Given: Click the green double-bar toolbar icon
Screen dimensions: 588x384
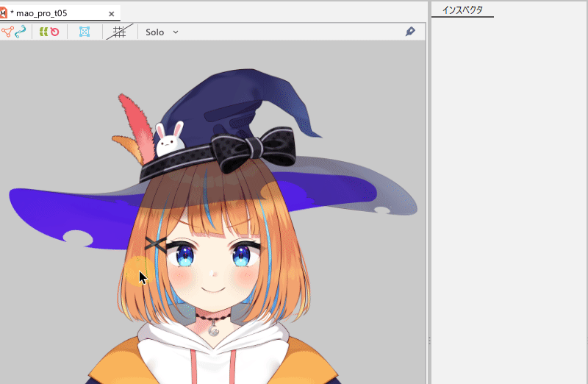Looking at the screenshot, I should [x=43, y=32].
